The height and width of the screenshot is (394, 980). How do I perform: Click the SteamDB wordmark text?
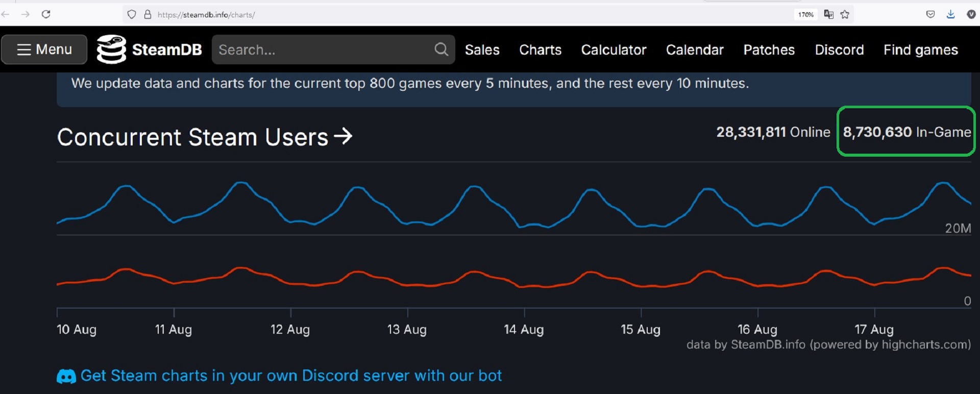click(167, 50)
